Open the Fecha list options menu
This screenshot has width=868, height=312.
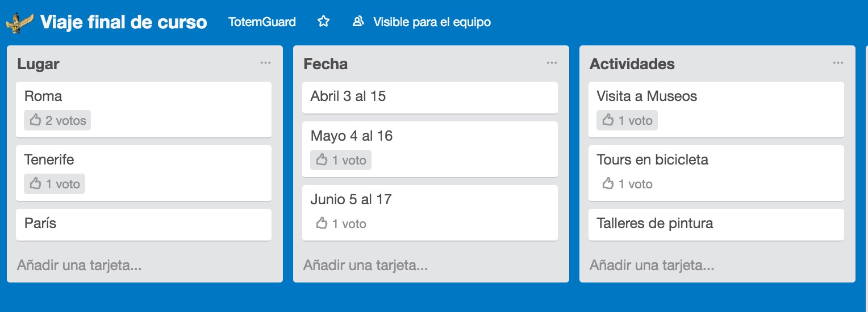(x=552, y=63)
